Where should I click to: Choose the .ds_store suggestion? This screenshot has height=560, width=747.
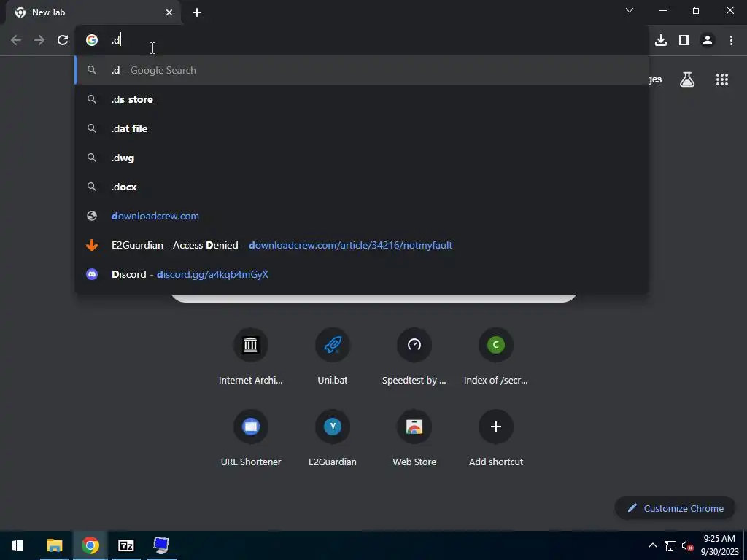point(362,99)
